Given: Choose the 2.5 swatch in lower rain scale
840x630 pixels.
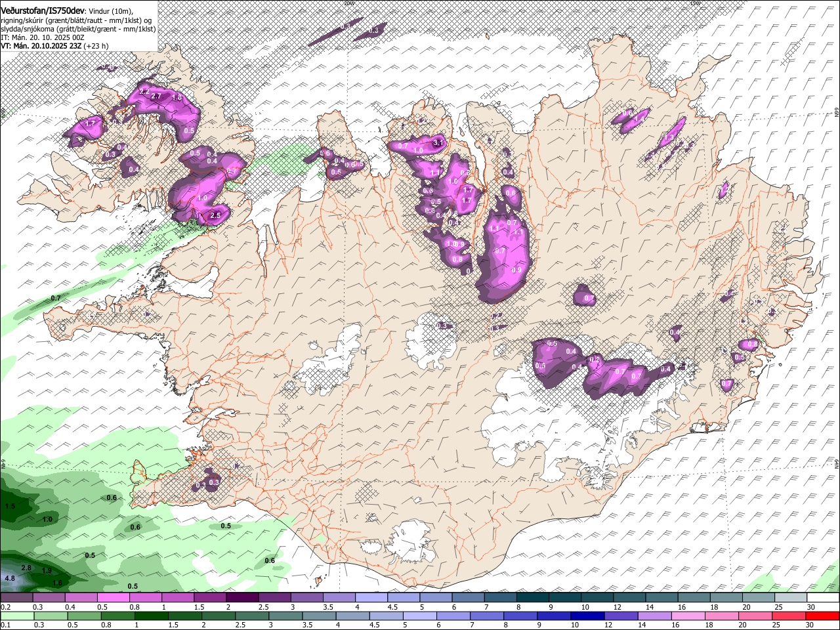Looking at the screenshot, I should [252, 616].
